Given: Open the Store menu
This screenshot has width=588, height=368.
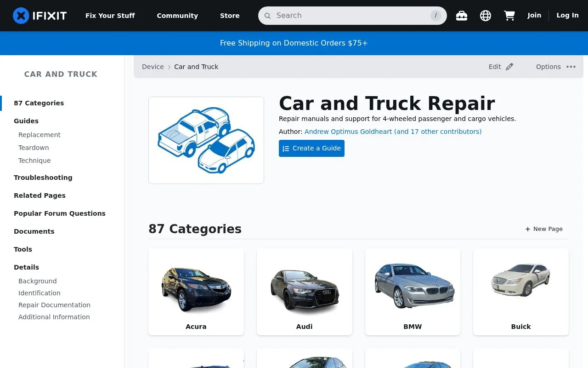Looking at the screenshot, I should point(230,16).
